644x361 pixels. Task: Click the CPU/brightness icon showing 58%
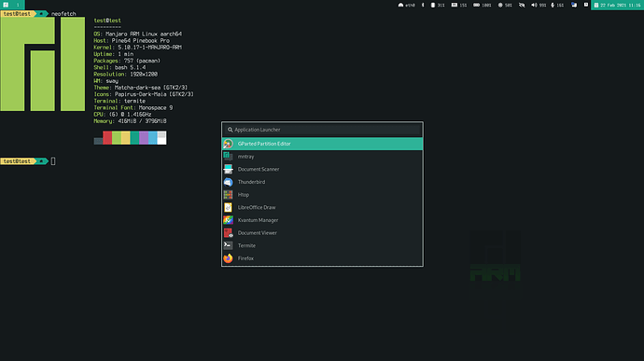pyautogui.click(x=500, y=5)
